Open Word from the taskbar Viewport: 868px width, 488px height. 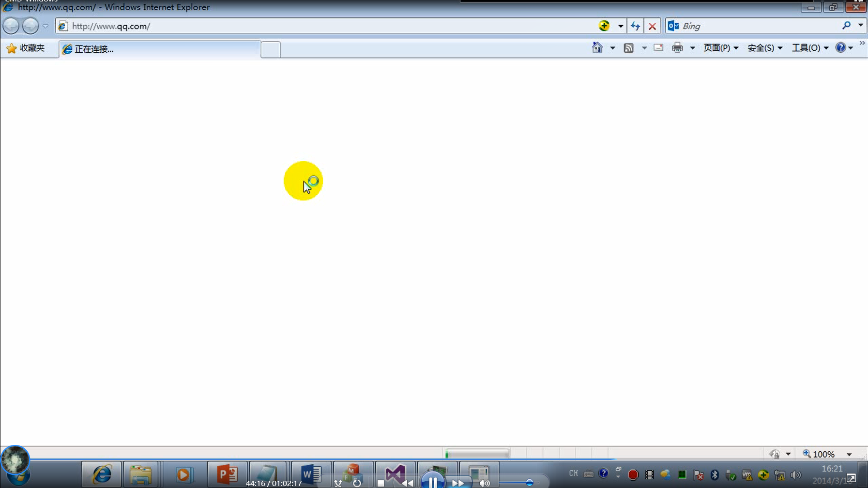(x=311, y=474)
